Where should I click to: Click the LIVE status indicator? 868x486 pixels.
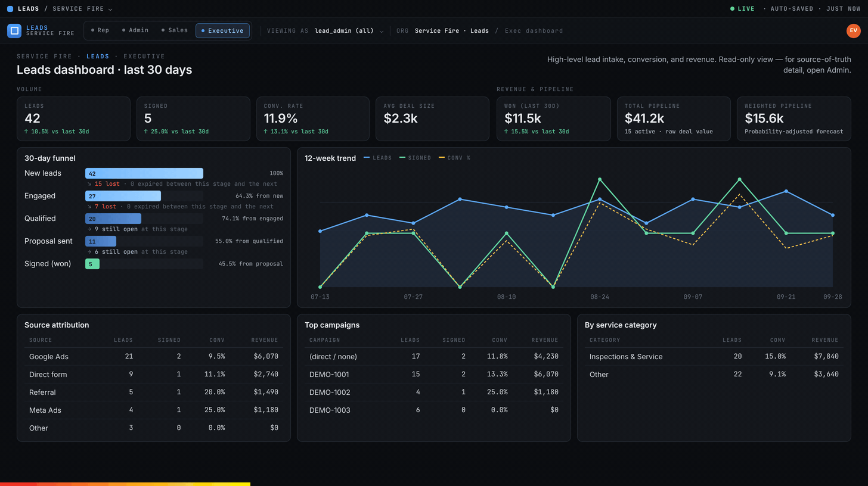(x=742, y=9)
